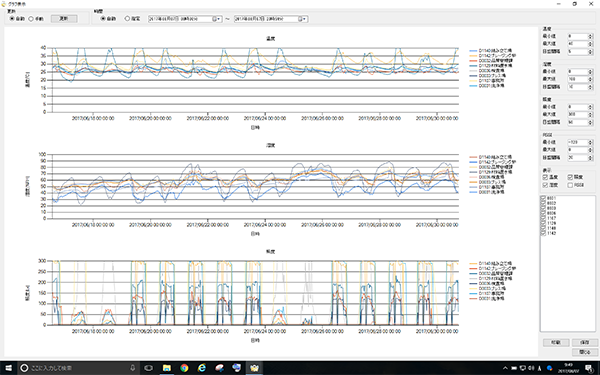Click the IME input mode indicator
The height and width of the screenshot is (375, 600).
click(x=540, y=368)
